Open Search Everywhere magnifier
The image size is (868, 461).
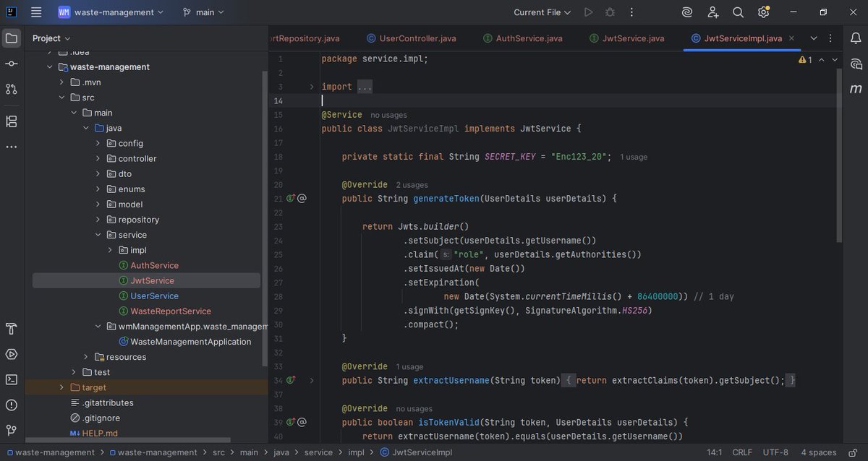coord(739,12)
